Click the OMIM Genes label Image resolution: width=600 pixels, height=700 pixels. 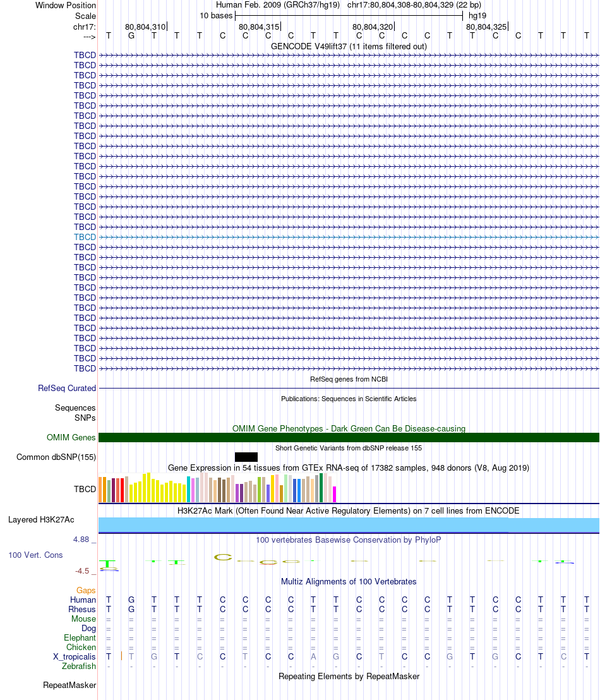point(71,437)
